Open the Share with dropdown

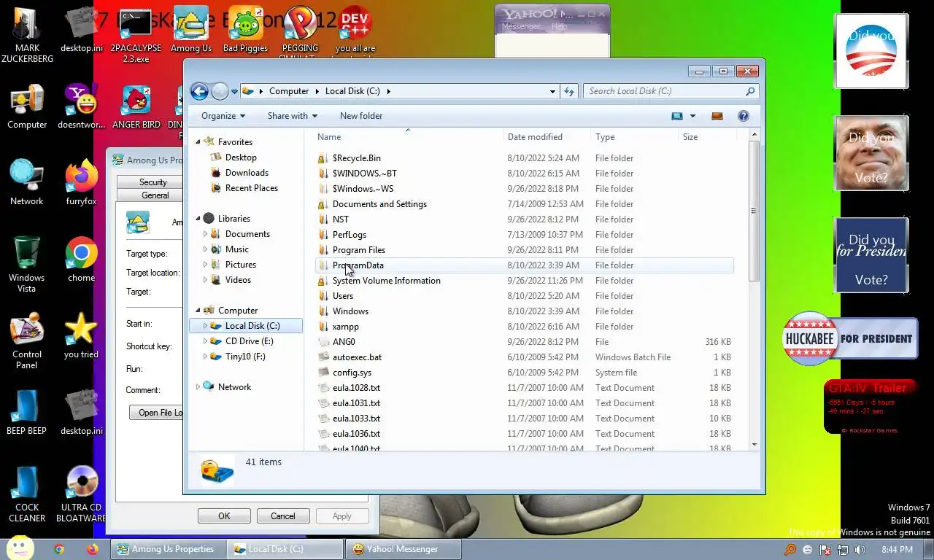point(293,116)
